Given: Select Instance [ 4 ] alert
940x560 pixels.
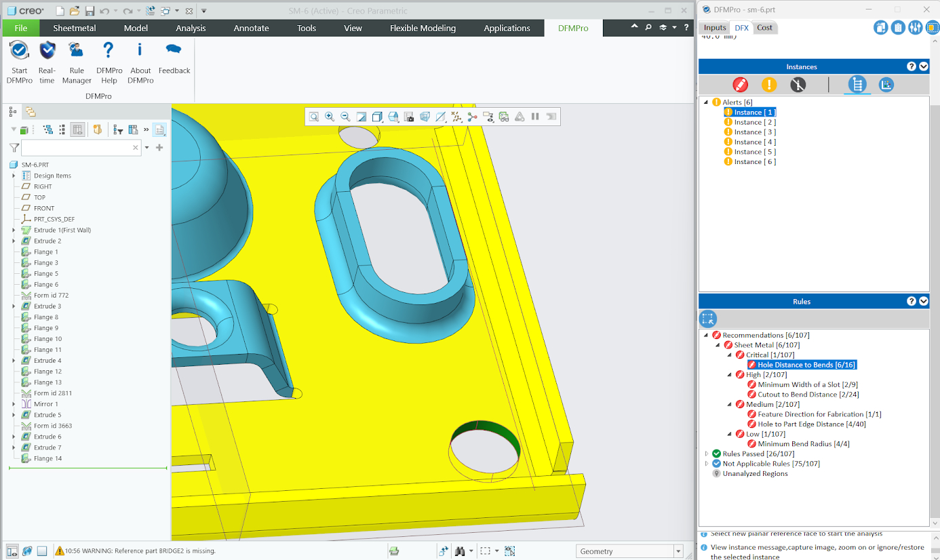Looking at the screenshot, I should (x=754, y=142).
